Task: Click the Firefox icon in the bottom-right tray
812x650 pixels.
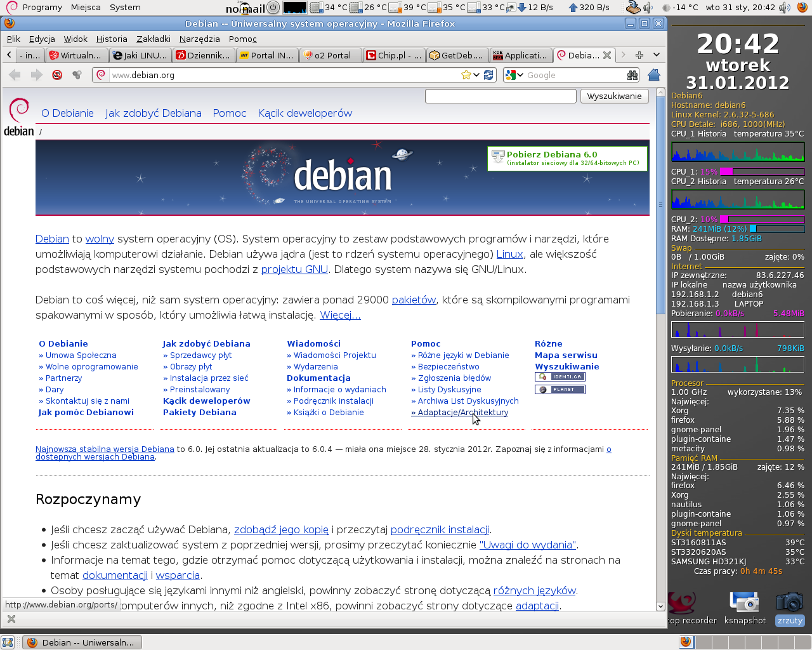Action: click(686, 642)
